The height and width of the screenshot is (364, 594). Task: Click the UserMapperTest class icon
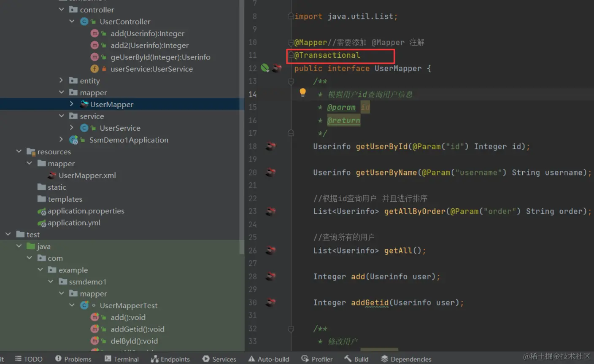tap(84, 305)
